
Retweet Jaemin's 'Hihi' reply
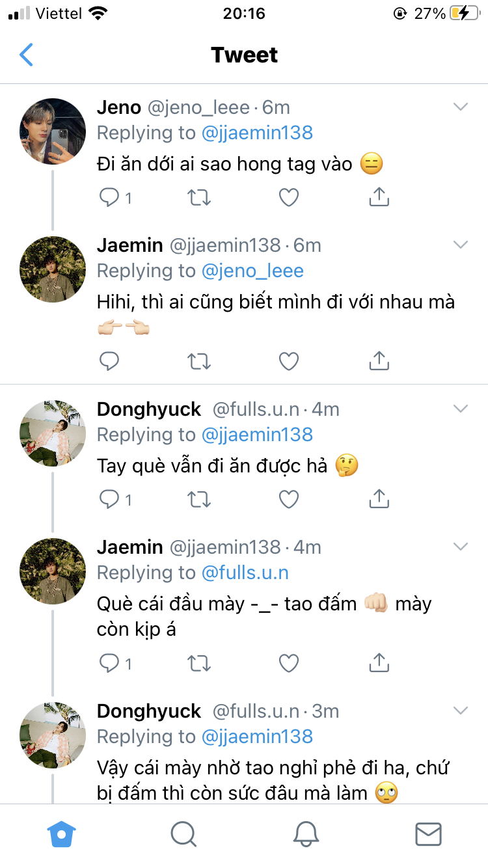pyautogui.click(x=199, y=361)
